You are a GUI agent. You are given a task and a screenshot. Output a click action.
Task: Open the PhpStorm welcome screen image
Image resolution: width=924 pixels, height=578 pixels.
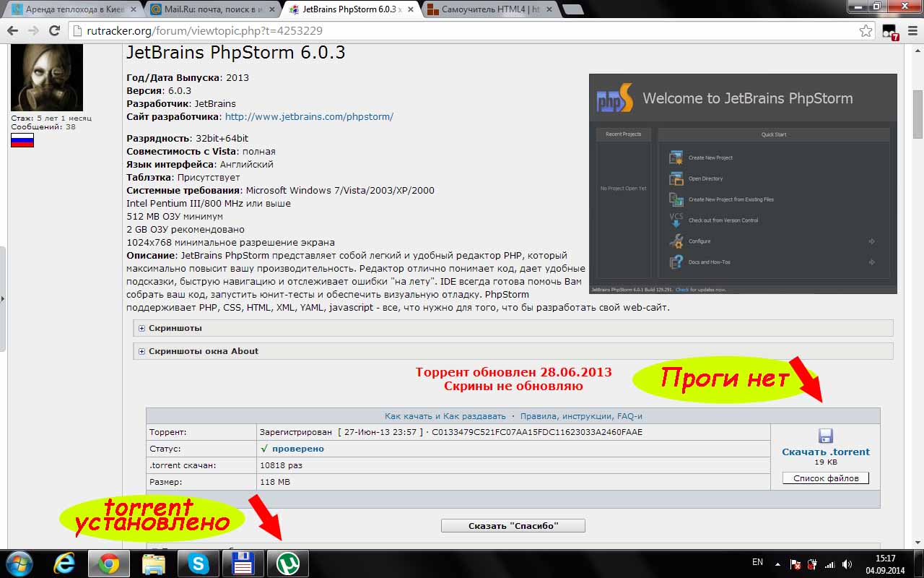click(x=743, y=184)
